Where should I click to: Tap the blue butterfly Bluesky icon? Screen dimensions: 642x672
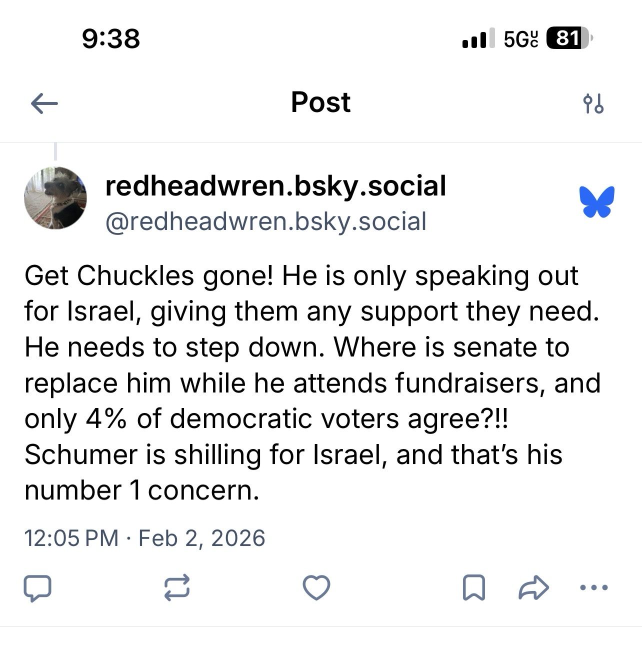pos(597,202)
